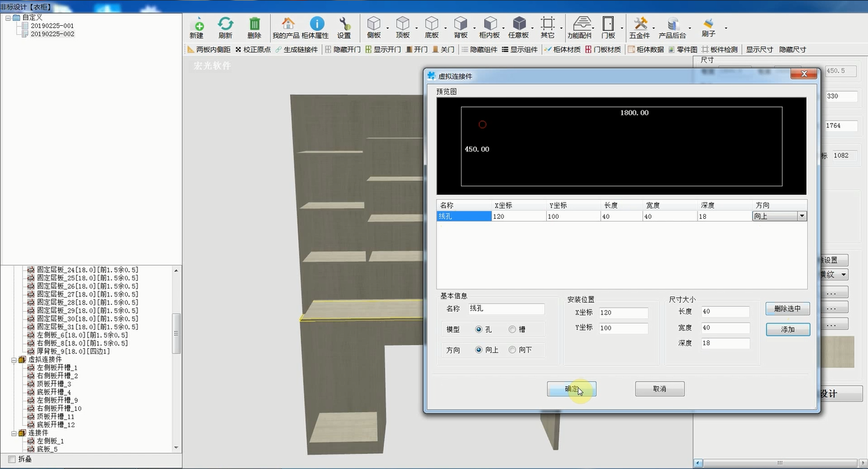Open 零件图 (Parts Drawing)
The image size is (868, 469).
click(683, 50)
